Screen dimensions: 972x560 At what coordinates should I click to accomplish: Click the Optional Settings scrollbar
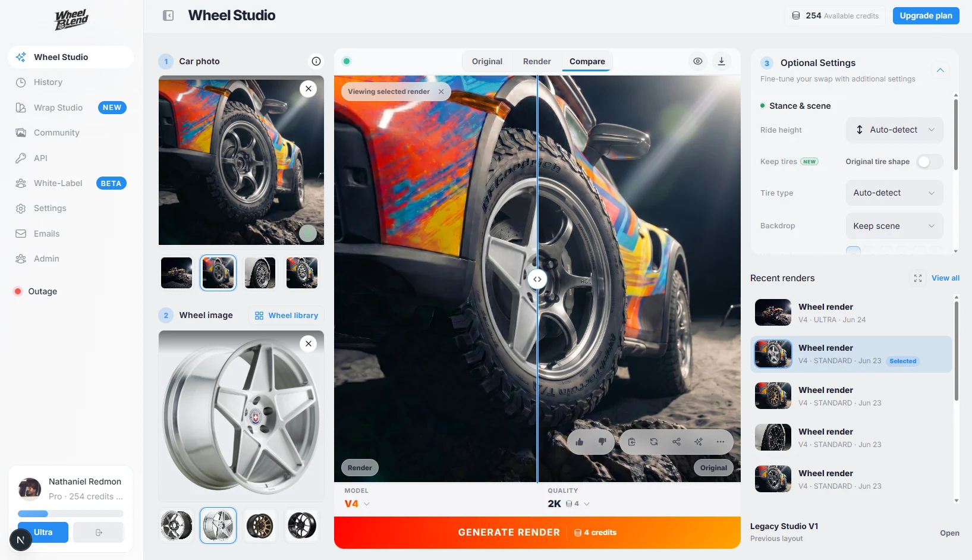click(956, 134)
